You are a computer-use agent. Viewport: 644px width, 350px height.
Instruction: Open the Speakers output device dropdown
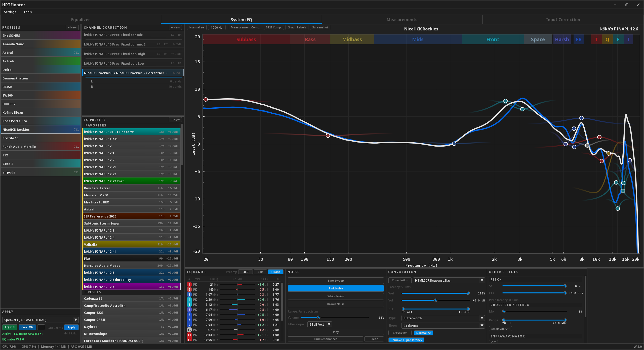(x=41, y=320)
